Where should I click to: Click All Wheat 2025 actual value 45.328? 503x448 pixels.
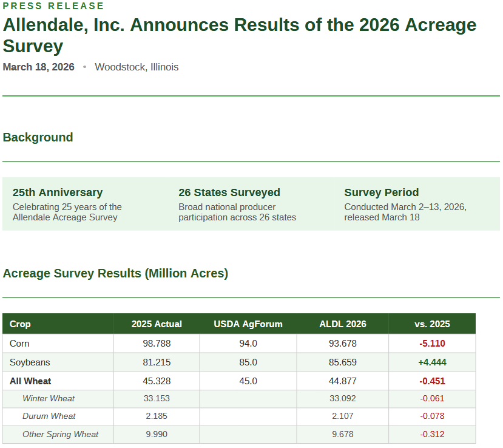point(157,381)
